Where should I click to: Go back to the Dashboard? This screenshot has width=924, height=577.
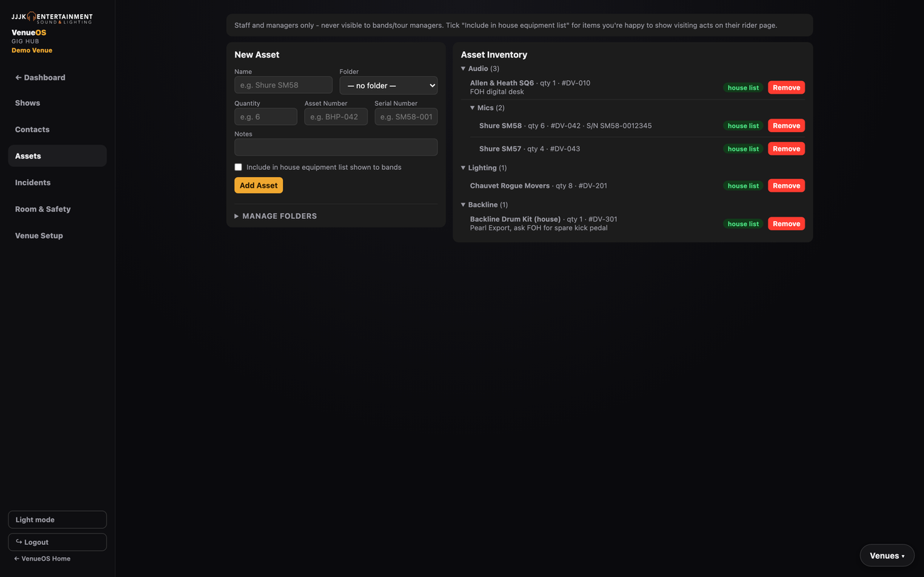pyautogui.click(x=58, y=77)
